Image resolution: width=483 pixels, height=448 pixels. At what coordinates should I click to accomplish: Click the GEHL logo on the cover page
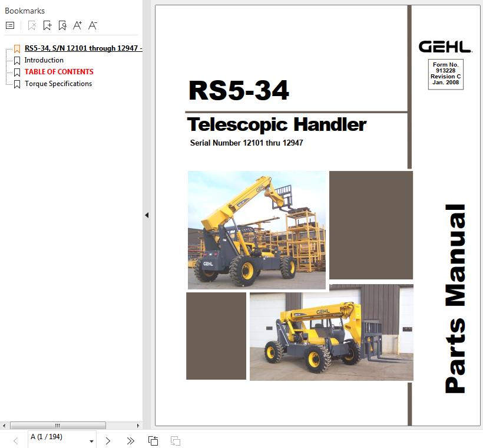[445, 47]
